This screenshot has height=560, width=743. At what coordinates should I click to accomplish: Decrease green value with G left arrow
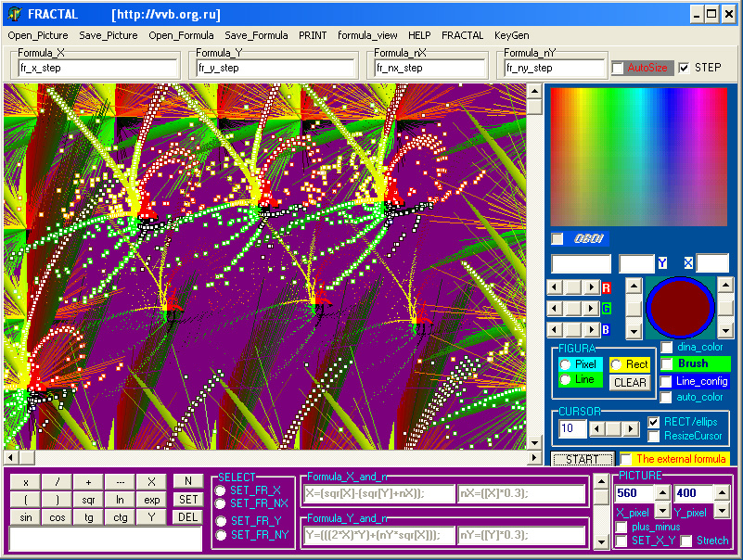(x=555, y=309)
